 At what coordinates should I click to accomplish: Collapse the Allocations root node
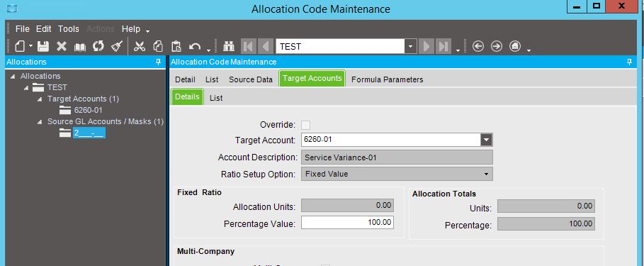pyautogui.click(x=13, y=76)
